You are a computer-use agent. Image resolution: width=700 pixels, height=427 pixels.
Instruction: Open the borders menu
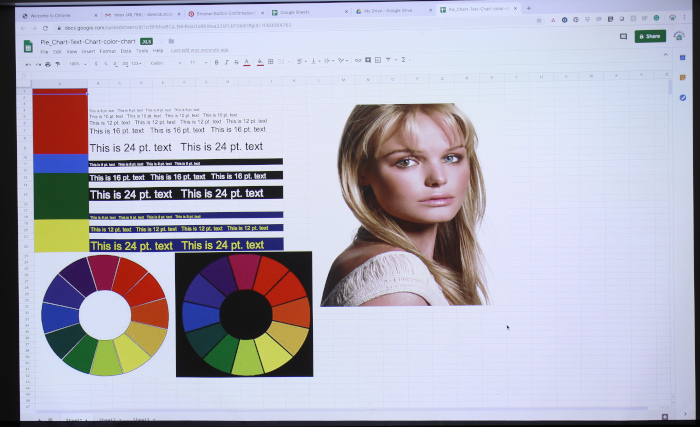point(271,62)
